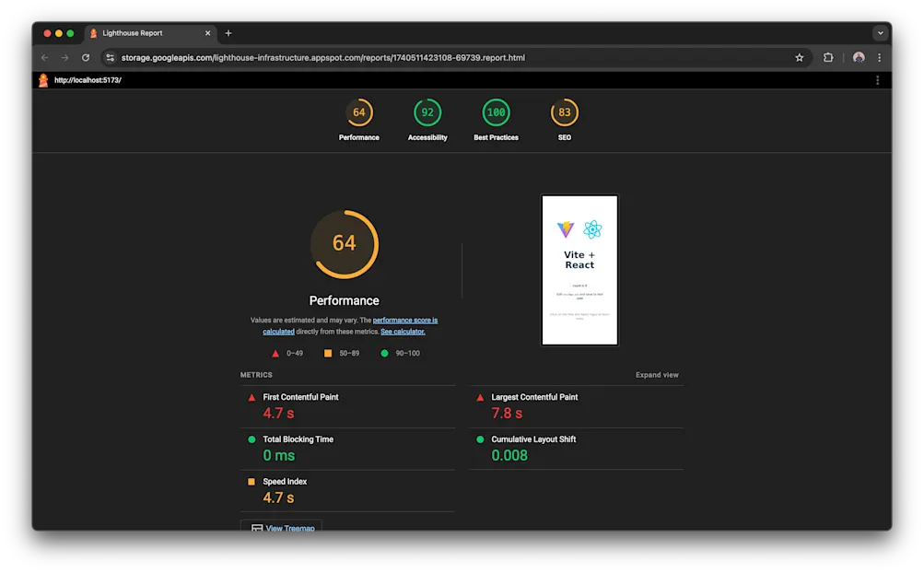Jump to SEO category gauge 83
This screenshot has width=924, height=573.
[565, 121]
